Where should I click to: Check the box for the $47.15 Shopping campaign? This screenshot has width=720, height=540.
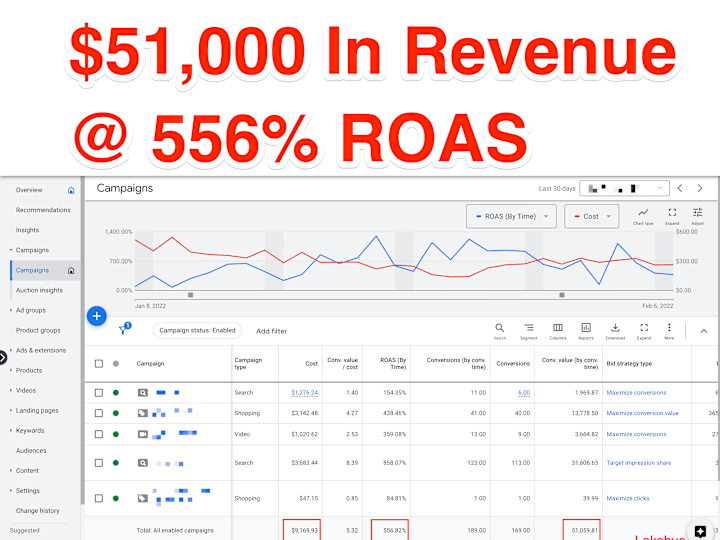[x=99, y=498]
